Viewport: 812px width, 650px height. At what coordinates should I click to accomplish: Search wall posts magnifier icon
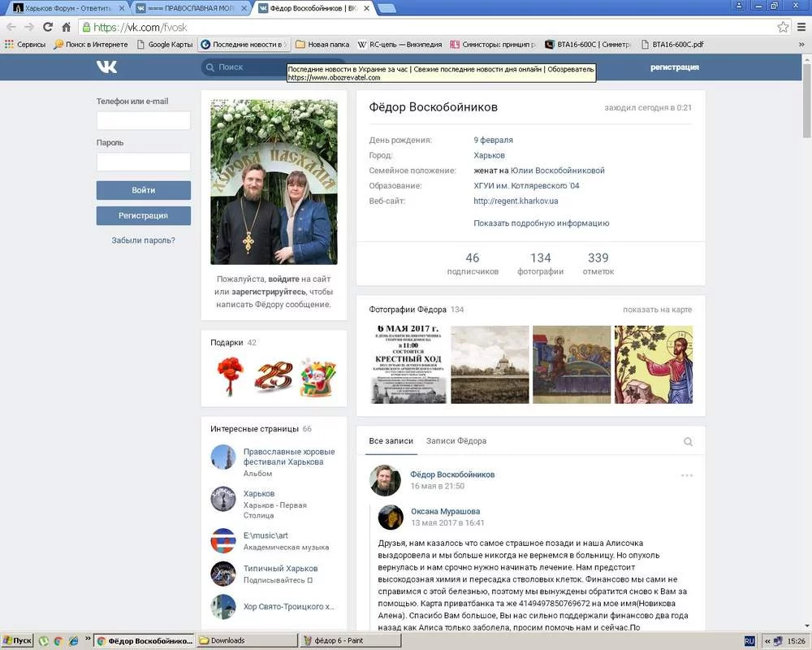(x=688, y=442)
